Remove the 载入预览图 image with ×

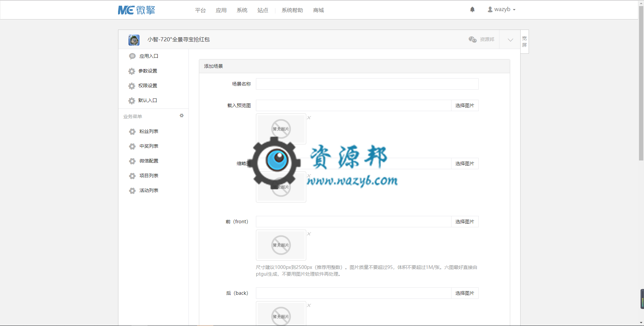(309, 118)
